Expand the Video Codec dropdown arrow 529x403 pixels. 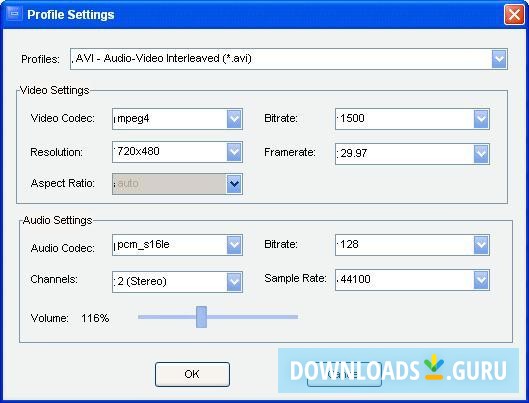[x=234, y=119]
